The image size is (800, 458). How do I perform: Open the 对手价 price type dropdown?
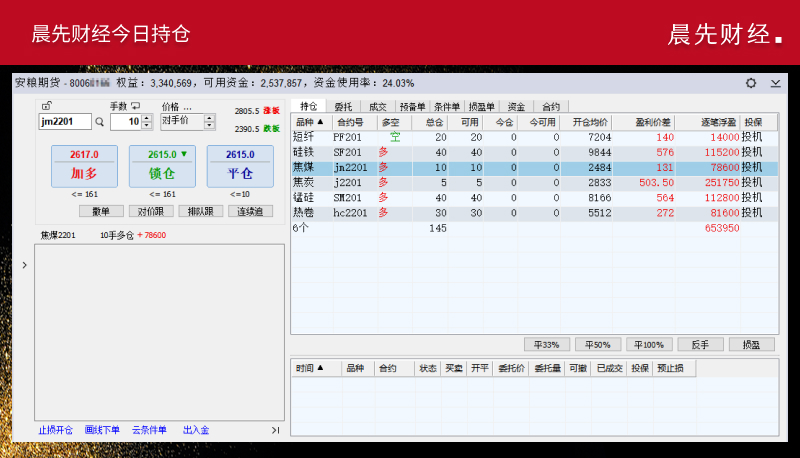coord(209,121)
